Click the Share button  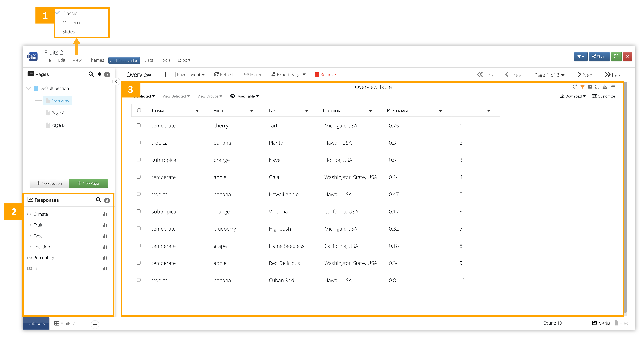tap(599, 56)
